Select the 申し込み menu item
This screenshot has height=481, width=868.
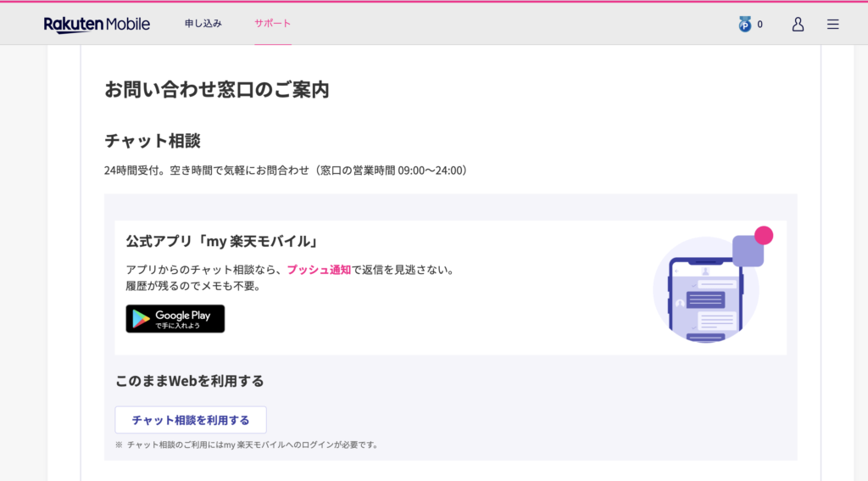203,23
